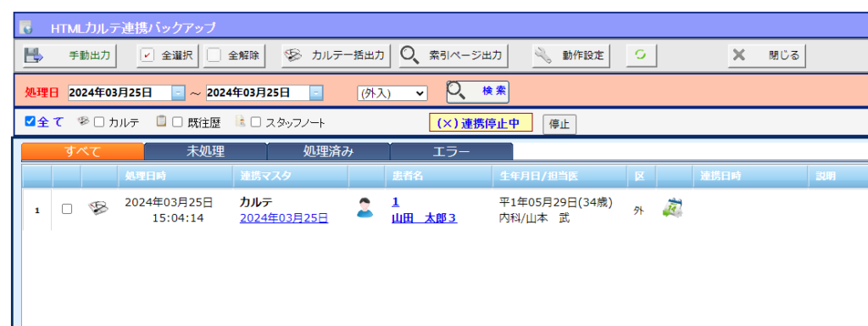Click the calendar icon in row 1

(671, 209)
